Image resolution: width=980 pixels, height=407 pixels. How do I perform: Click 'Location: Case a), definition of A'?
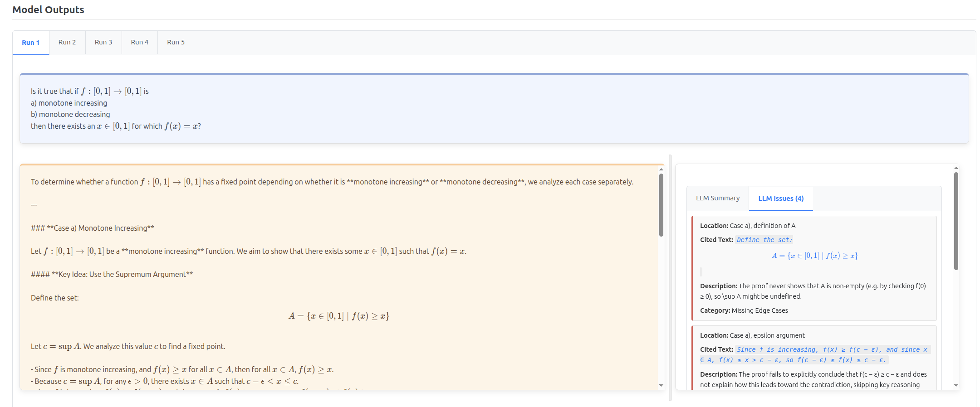(x=748, y=226)
